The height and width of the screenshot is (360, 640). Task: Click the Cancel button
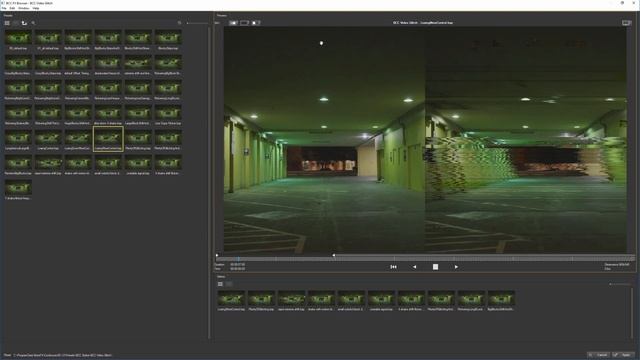point(599,355)
